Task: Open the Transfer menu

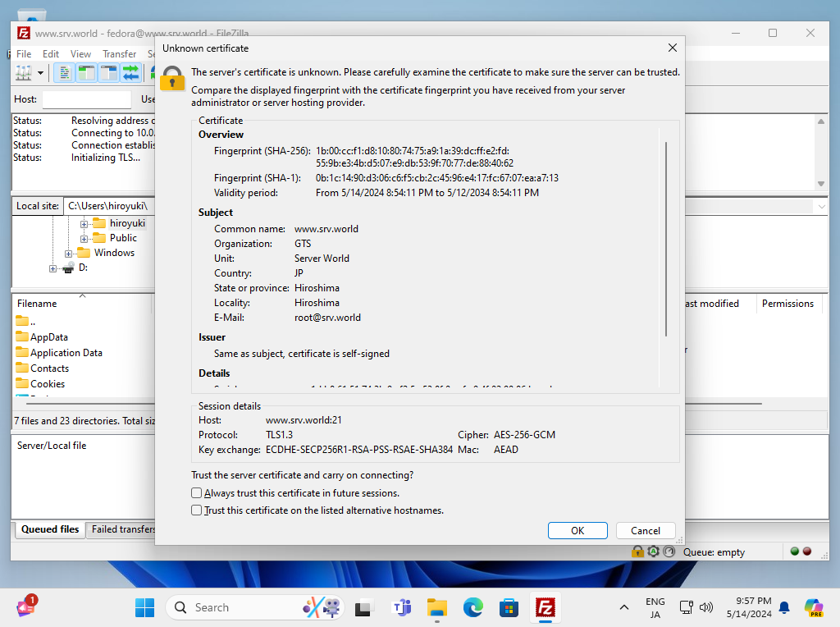Action: coord(120,54)
